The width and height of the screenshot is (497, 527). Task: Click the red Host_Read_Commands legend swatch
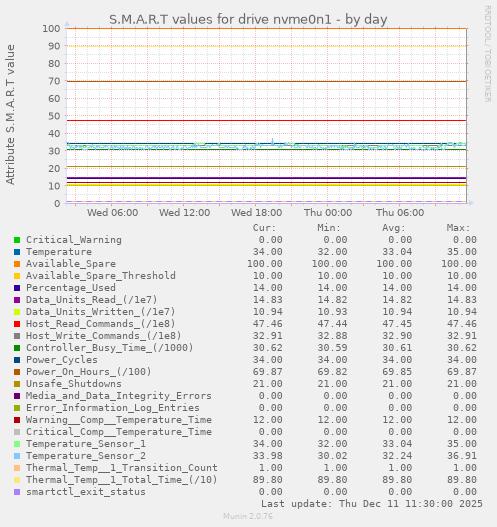[x=17, y=324]
